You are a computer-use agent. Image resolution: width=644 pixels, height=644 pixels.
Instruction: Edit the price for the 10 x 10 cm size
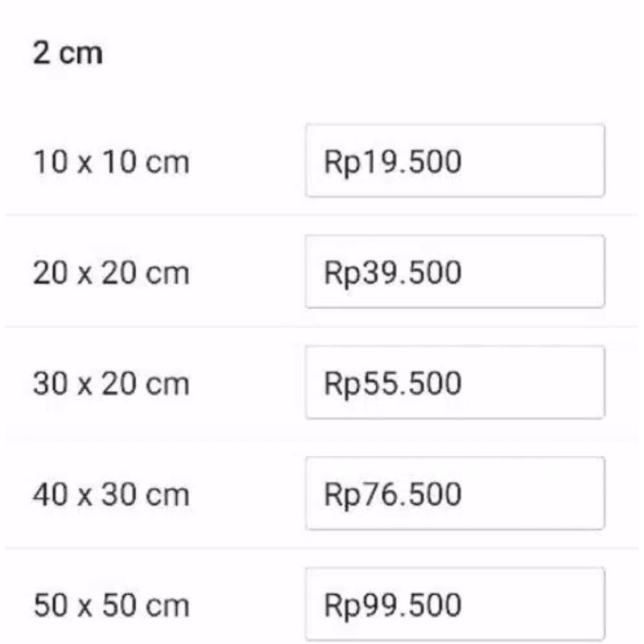454,161
